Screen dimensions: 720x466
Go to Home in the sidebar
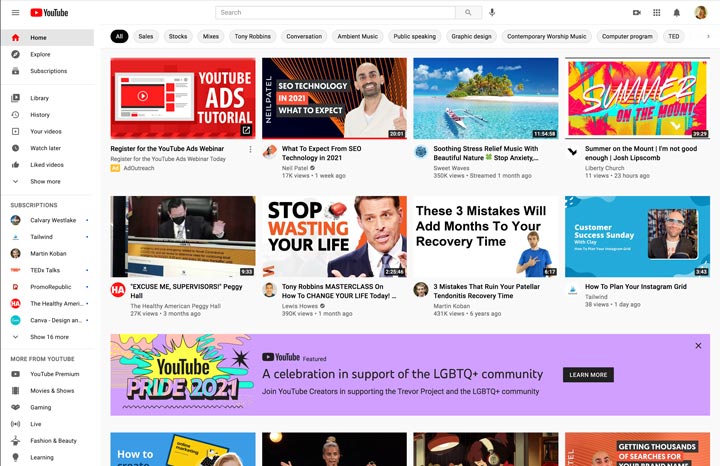48,38
